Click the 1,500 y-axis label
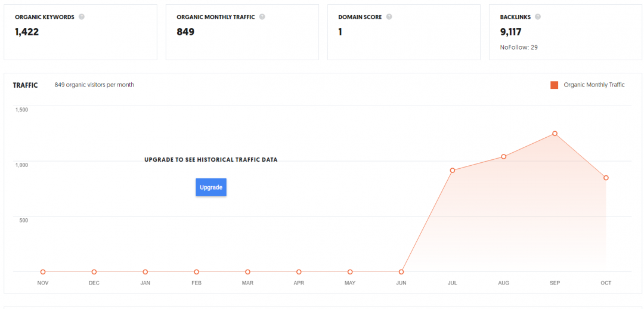644x309 pixels. click(22, 110)
